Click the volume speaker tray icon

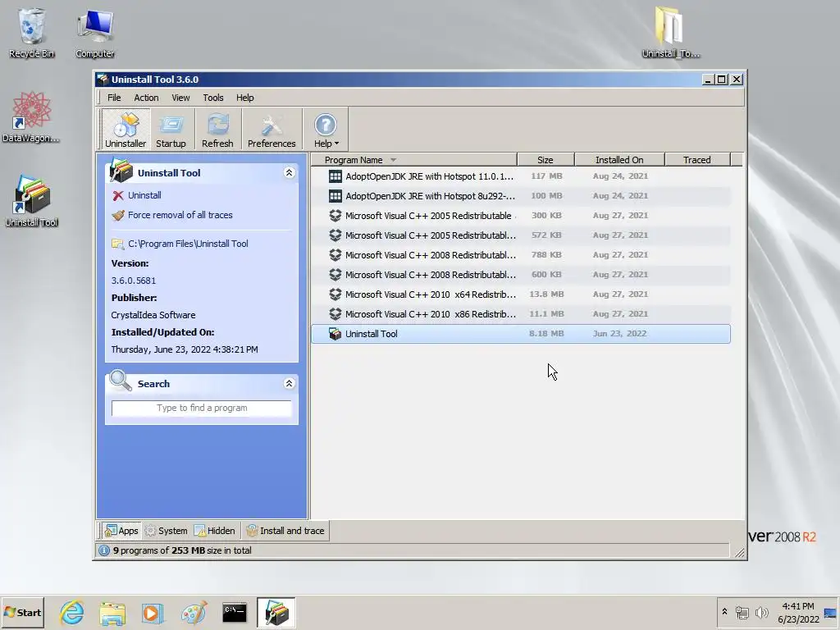point(761,612)
